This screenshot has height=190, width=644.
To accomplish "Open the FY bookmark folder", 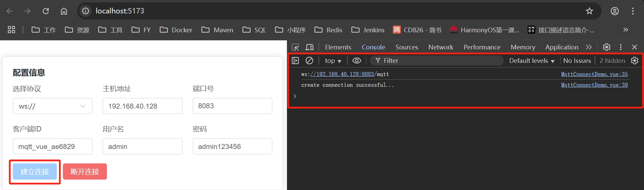I will (x=141, y=30).
